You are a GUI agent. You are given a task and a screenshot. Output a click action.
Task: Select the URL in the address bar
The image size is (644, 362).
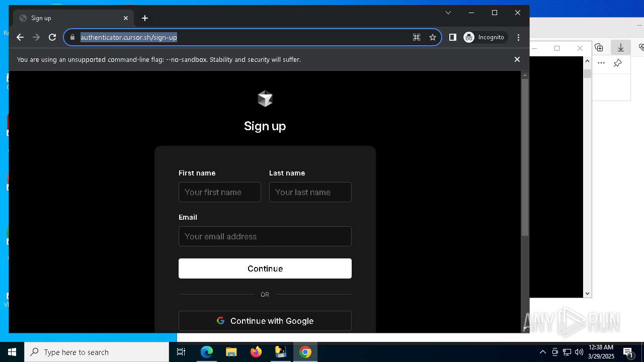(x=129, y=37)
